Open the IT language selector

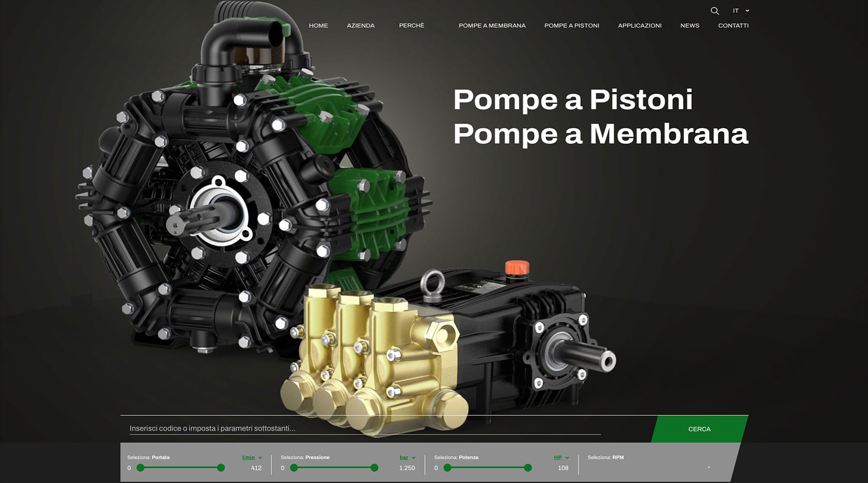tap(740, 11)
